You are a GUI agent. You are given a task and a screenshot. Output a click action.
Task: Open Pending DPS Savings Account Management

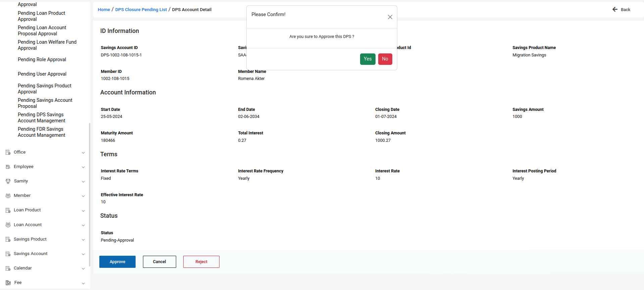[x=41, y=118]
